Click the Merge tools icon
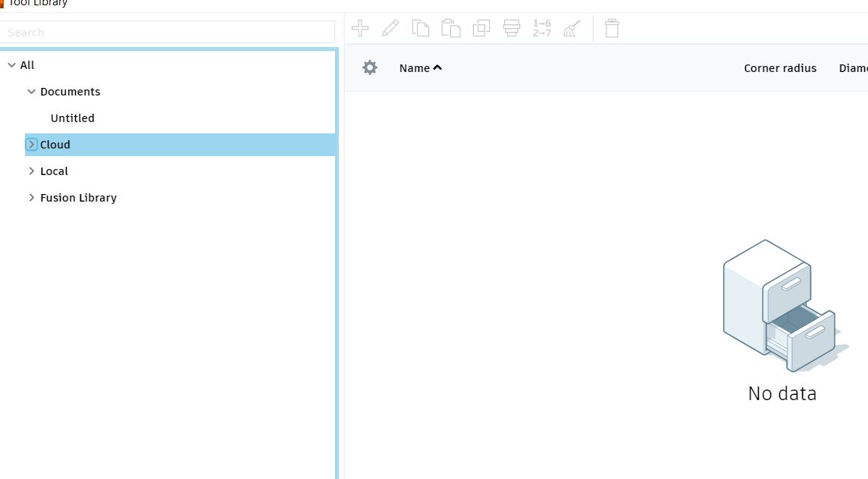 (512, 28)
